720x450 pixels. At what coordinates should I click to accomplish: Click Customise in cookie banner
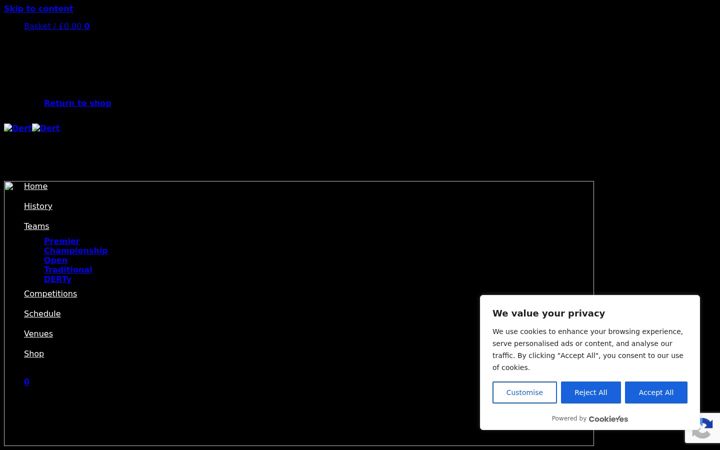pyautogui.click(x=524, y=393)
